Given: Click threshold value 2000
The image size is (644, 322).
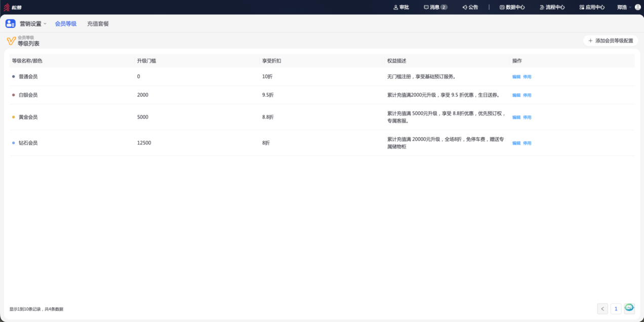Looking at the screenshot, I should (x=143, y=95).
